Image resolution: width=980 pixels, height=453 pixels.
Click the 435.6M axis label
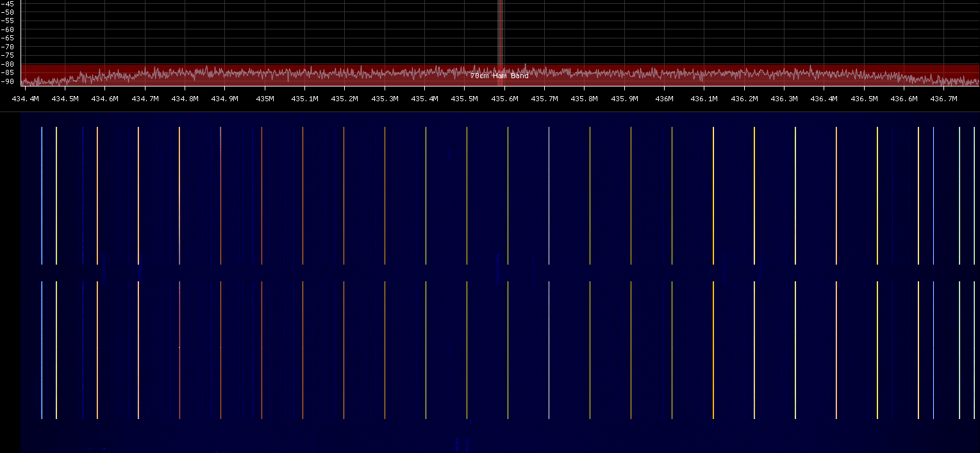pyautogui.click(x=505, y=99)
